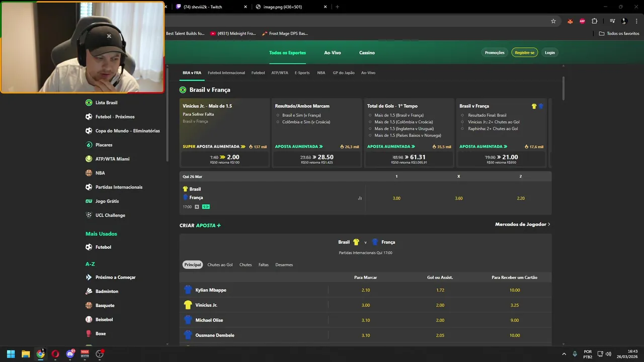
Task: Open Placares in the sidebar
Action: pos(99,145)
